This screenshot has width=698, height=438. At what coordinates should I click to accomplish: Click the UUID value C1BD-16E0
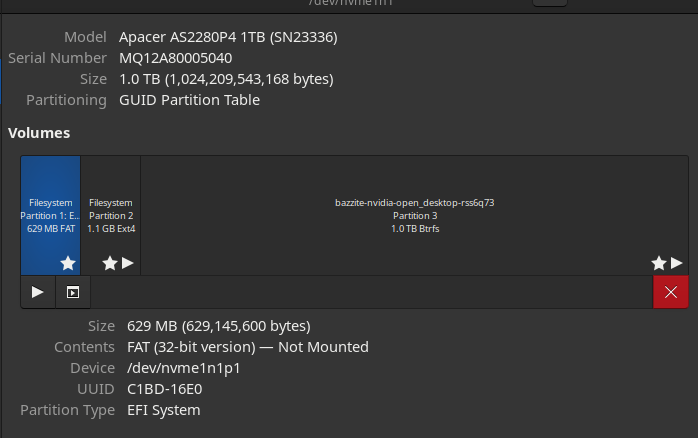pos(165,389)
